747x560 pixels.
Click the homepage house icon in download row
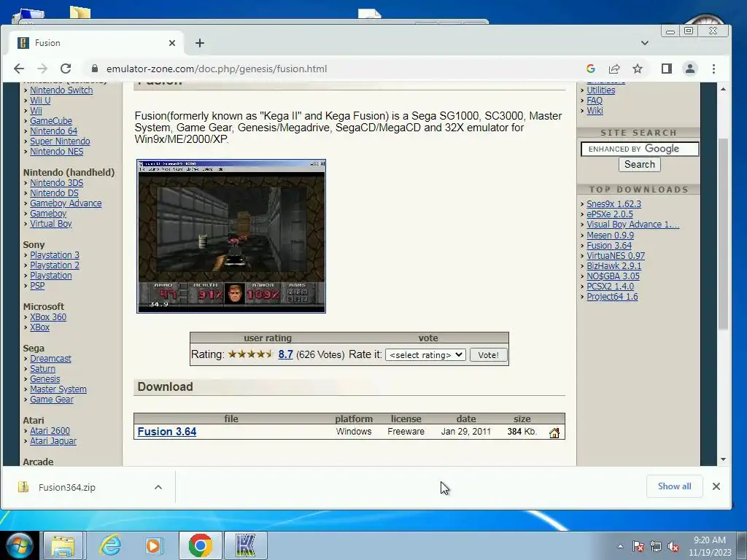point(554,432)
